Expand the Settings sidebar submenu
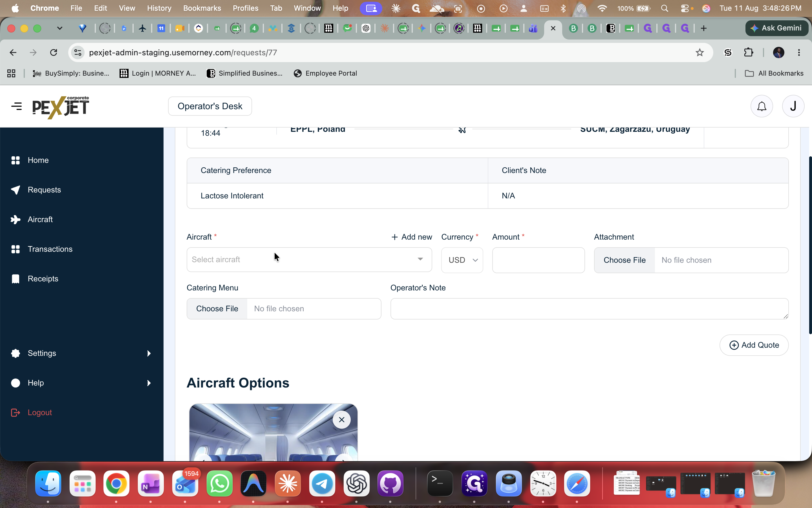Image resolution: width=812 pixels, height=508 pixels. (x=81, y=353)
